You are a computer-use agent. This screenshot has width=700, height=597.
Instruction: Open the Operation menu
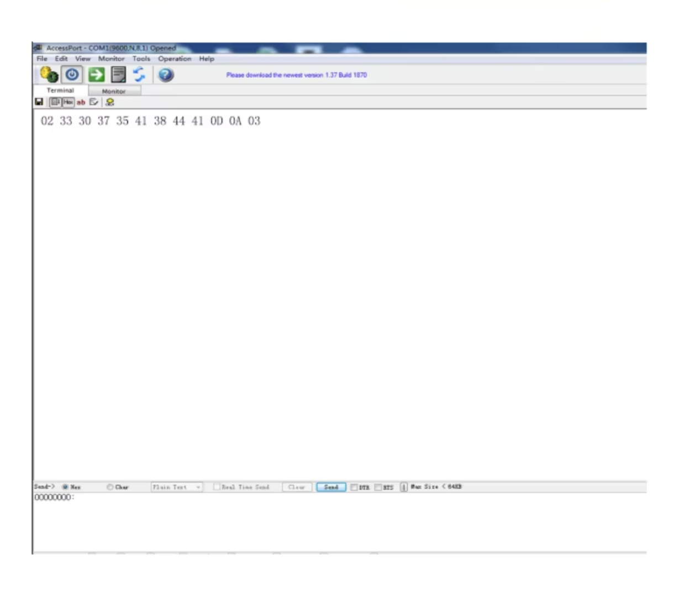[175, 59]
